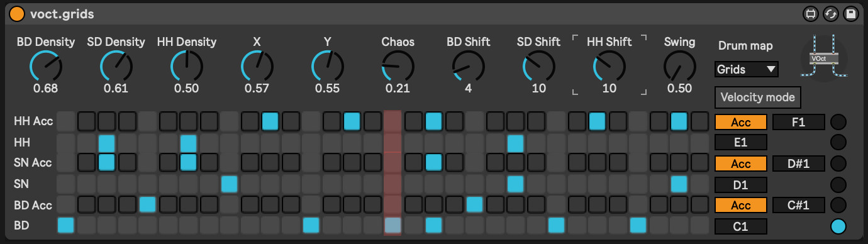868x244 pixels.
Task: Toggle the HH Acc orange Acc button
Action: pos(741,121)
